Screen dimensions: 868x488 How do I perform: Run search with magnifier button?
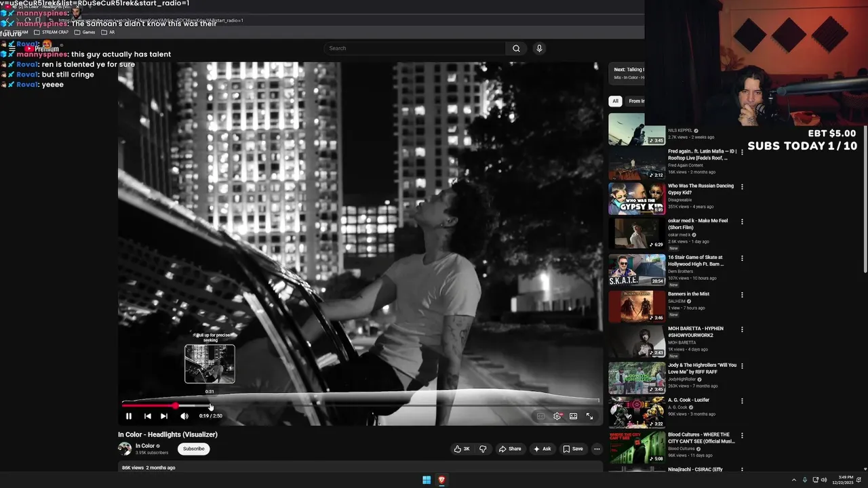[516, 48]
